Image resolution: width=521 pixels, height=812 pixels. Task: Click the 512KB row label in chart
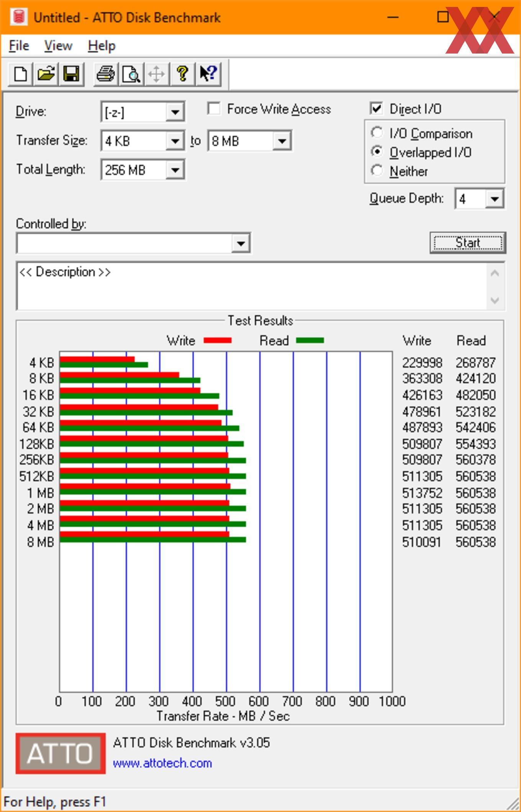point(37,476)
